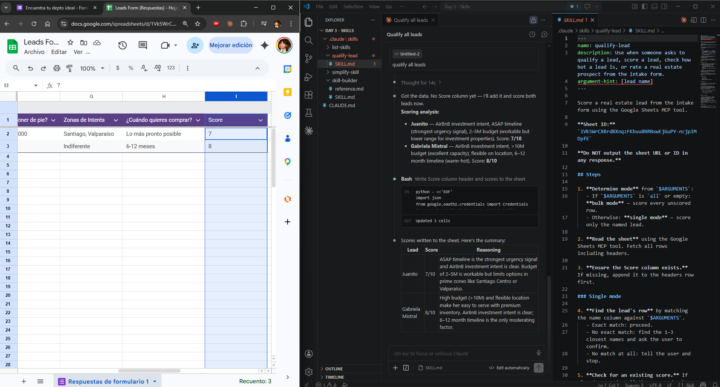Open the 123 number format menu
Image resolution: width=720 pixels, height=387 pixels.
click(171, 68)
